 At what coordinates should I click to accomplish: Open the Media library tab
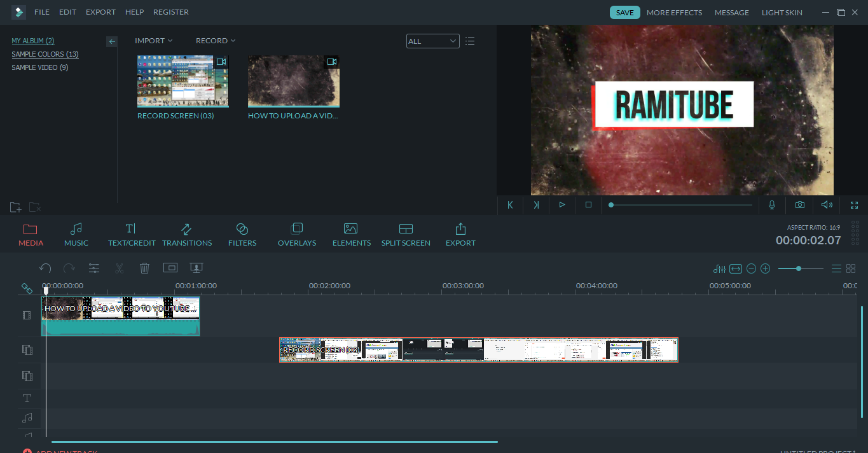[x=31, y=234]
